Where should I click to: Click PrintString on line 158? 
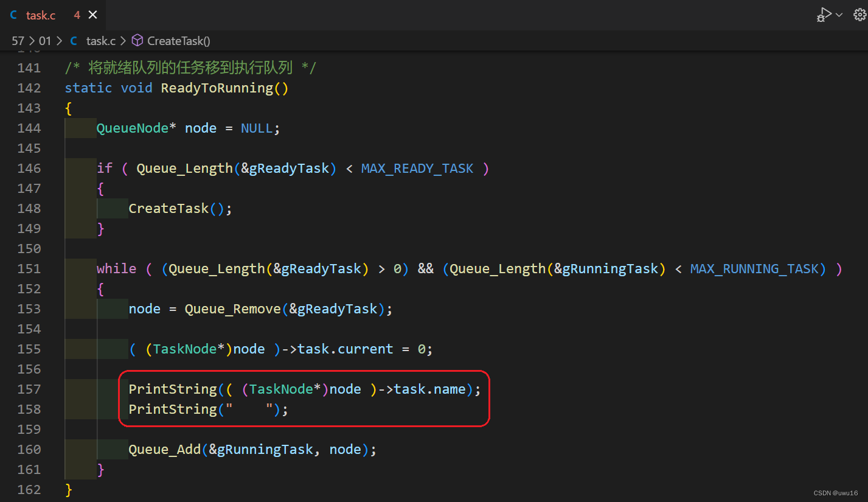pos(173,409)
